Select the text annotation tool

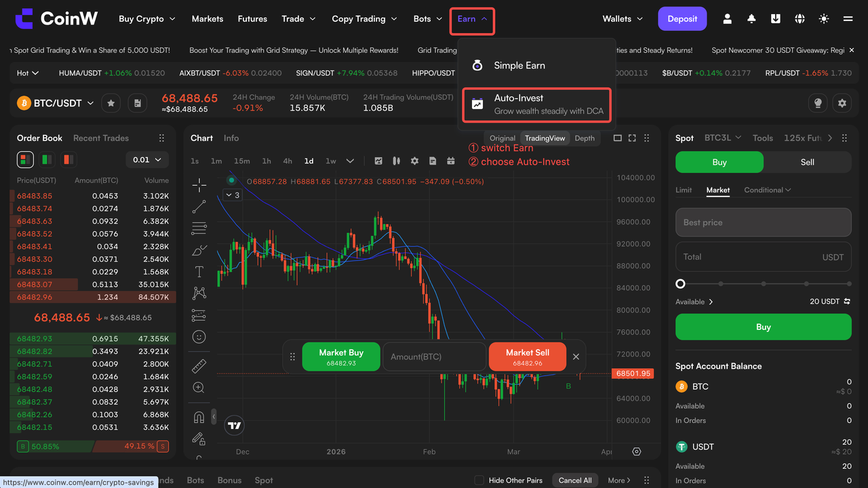(199, 272)
